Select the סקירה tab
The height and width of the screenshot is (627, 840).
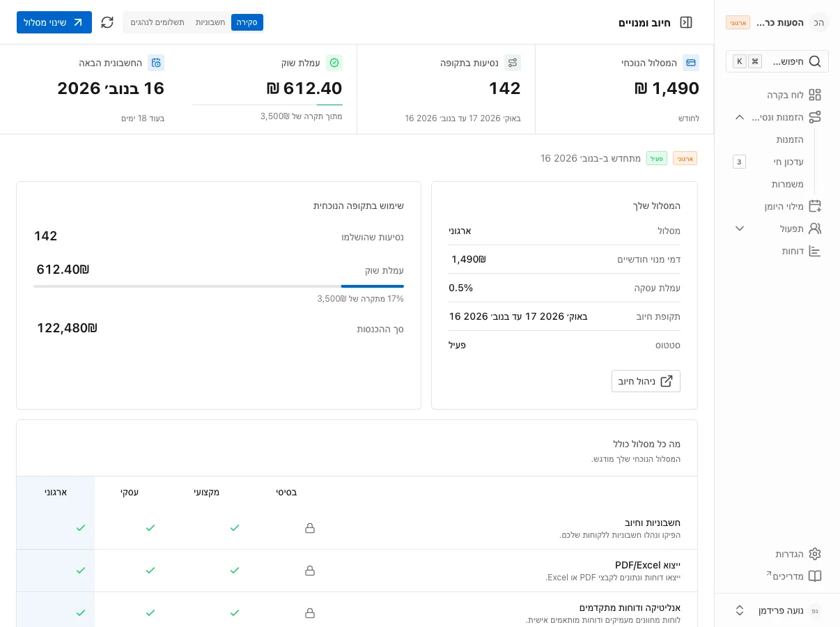click(x=247, y=22)
